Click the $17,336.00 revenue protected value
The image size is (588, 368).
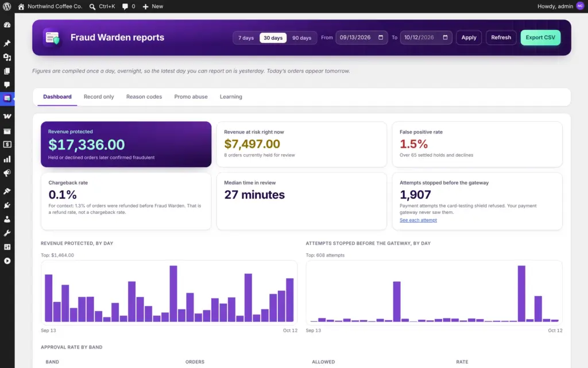86,145
